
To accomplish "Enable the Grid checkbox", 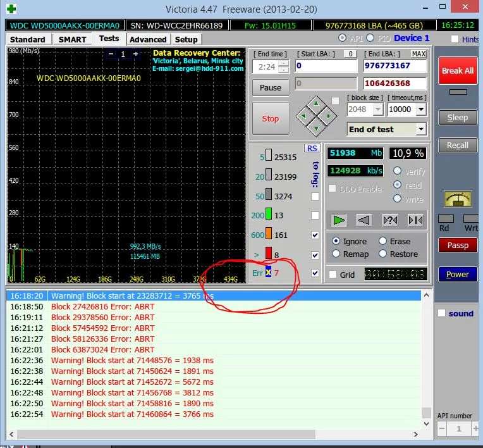I will tap(333, 275).
